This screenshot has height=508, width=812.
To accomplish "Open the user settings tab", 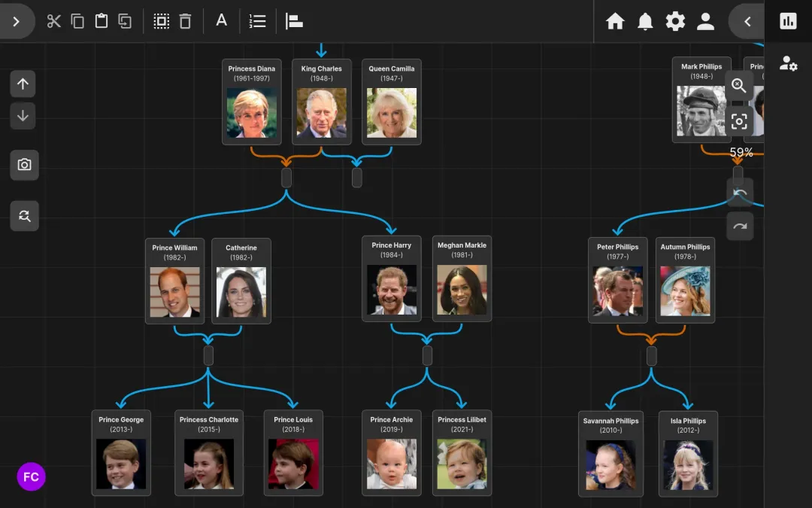I will pyautogui.click(x=788, y=64).
